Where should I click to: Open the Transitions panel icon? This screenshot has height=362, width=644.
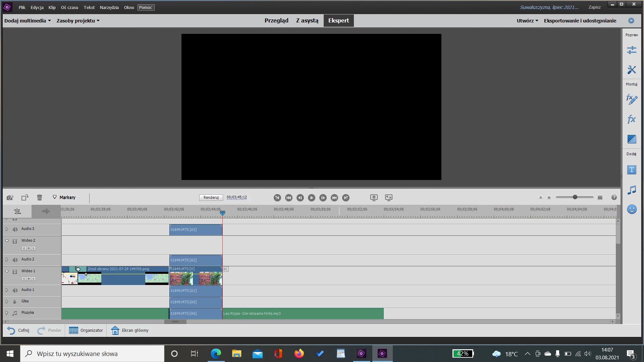coord(632,139)
